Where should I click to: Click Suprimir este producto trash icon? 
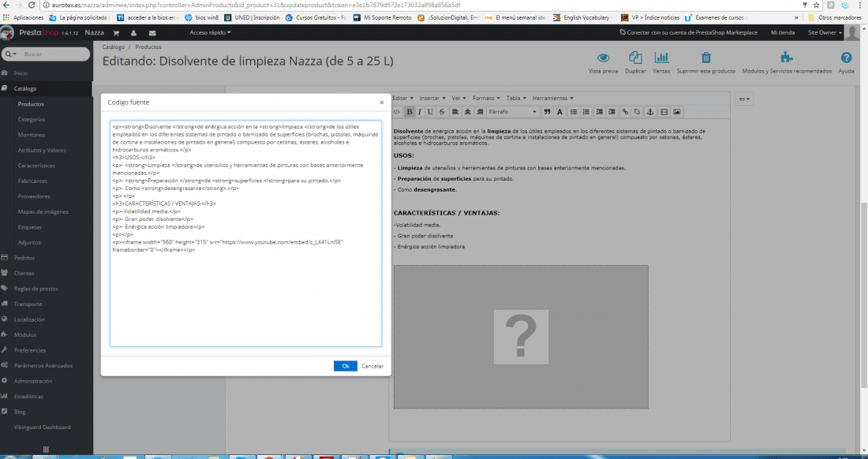coord(705,64)
